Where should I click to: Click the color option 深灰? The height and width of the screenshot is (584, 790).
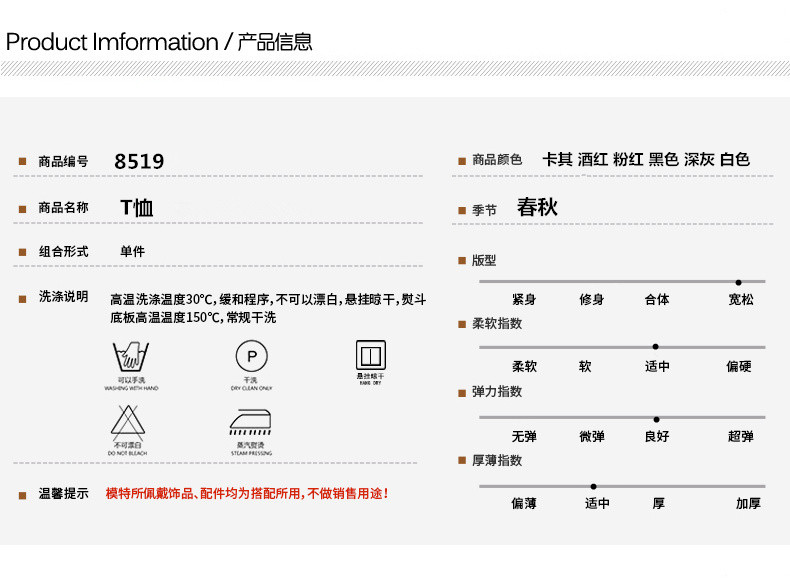(699, 159)
